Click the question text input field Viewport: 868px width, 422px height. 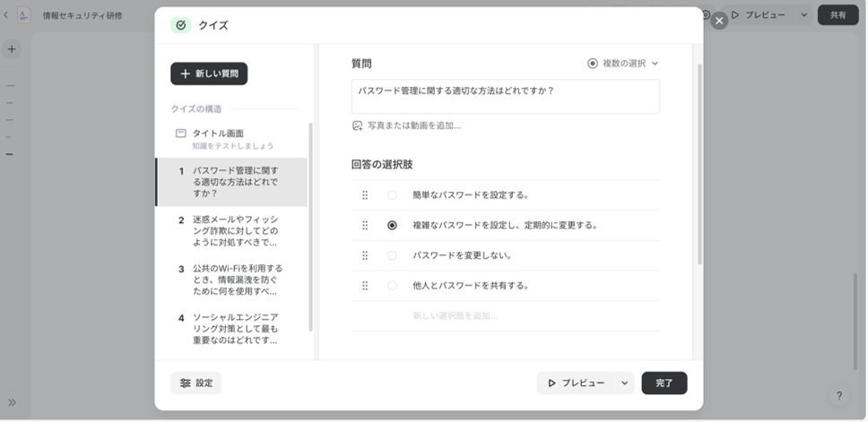click(x=506, y=97)
